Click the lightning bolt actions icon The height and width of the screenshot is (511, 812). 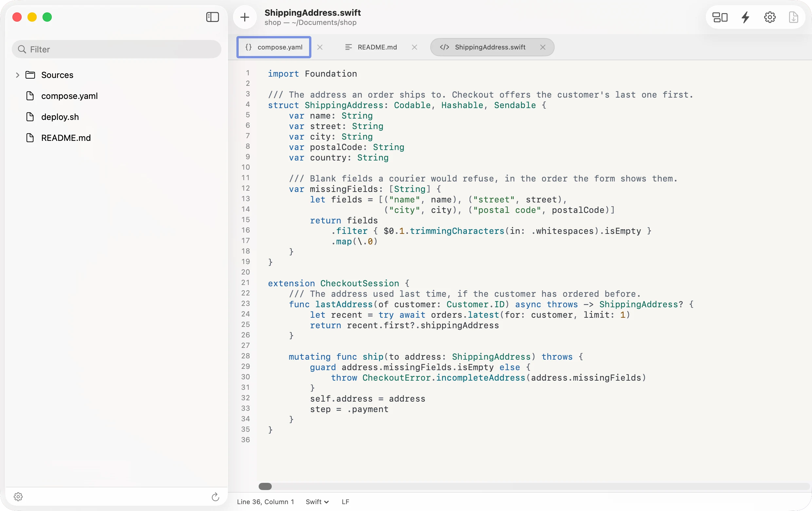[746, 17]
